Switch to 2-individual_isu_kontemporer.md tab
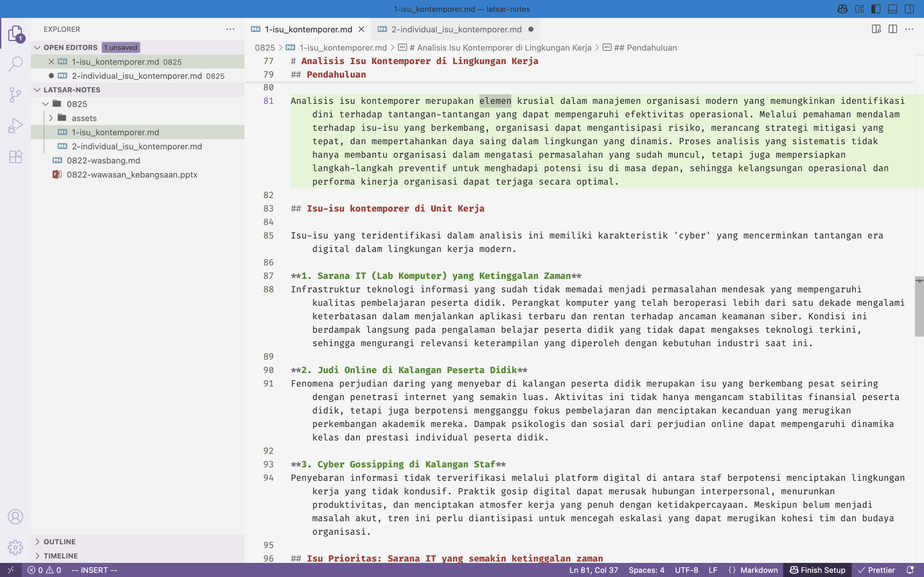Screen dimensions: 924x577 click(x=456, y=29)
